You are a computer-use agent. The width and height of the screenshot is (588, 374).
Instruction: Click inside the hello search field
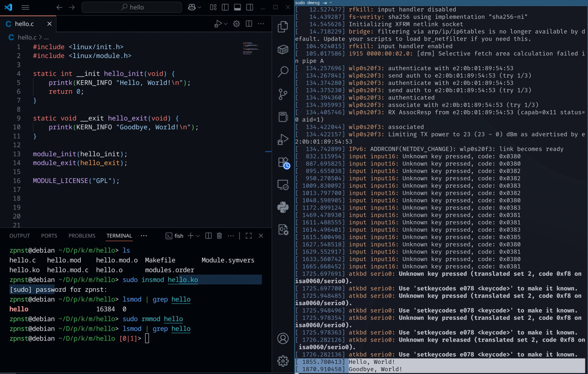pos(132,7)
